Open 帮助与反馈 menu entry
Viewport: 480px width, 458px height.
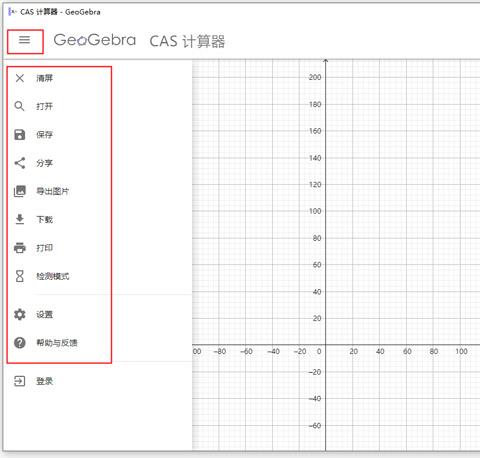pyautogui.click(x=57, y=343)
